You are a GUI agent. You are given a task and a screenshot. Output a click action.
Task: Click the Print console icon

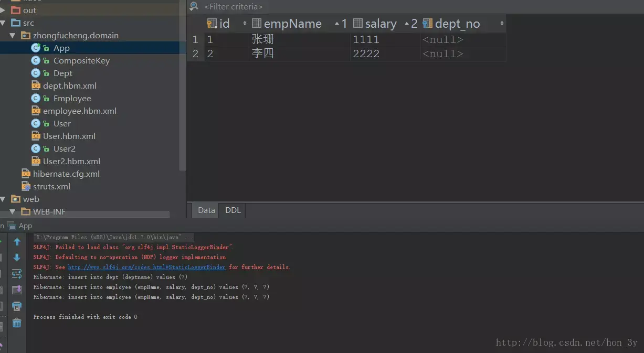coord(17,306)
